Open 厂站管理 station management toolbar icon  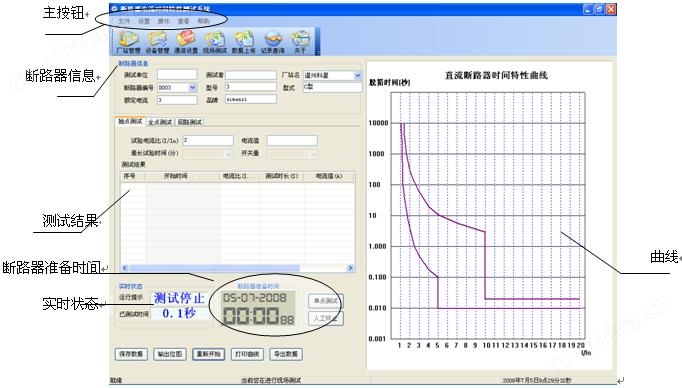coord(128,42)
